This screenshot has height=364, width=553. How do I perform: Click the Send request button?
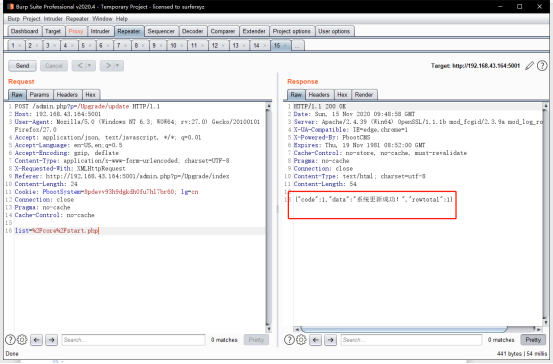click(22, 66)
